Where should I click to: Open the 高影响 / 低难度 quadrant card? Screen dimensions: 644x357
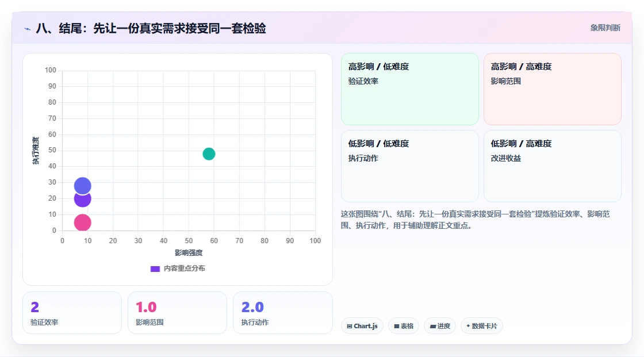[x=410, y=89]
